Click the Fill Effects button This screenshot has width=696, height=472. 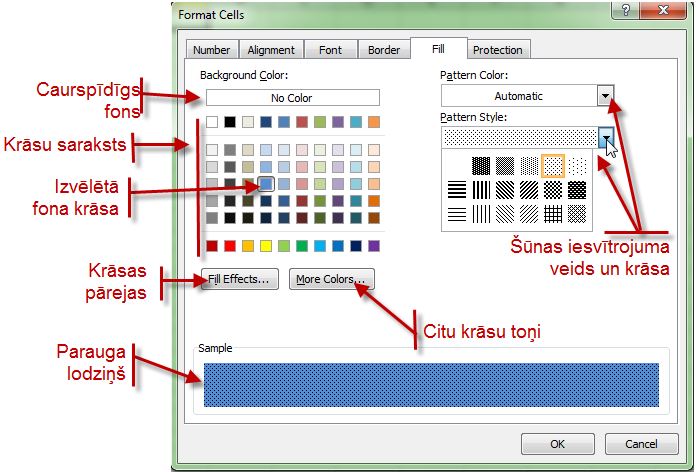tap(239, 280)
